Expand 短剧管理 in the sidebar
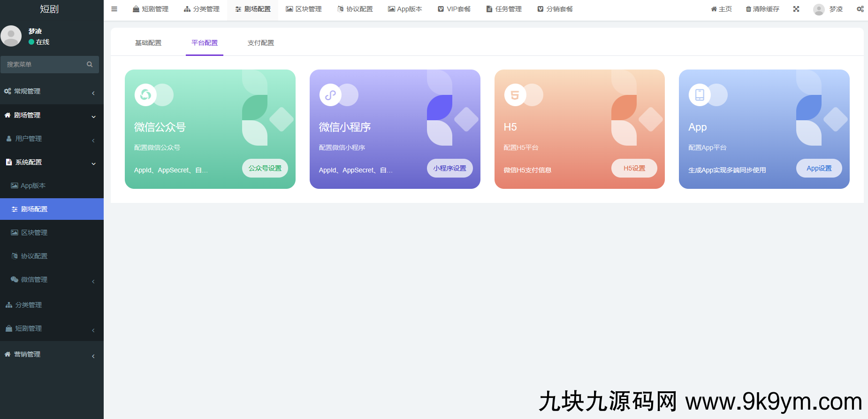The height and width of the screenshot is (419, 868). click(x=52, y=328)
